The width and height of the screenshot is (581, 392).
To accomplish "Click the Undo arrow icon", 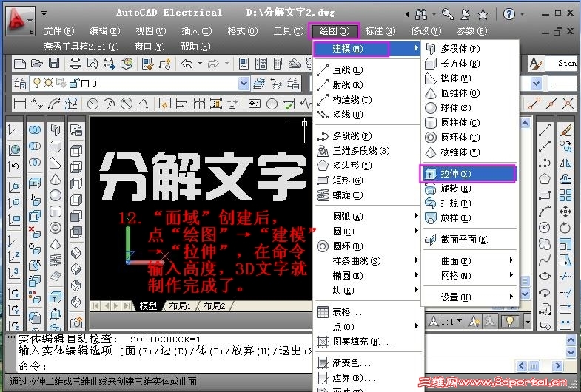I will click(x=187, y=64).
